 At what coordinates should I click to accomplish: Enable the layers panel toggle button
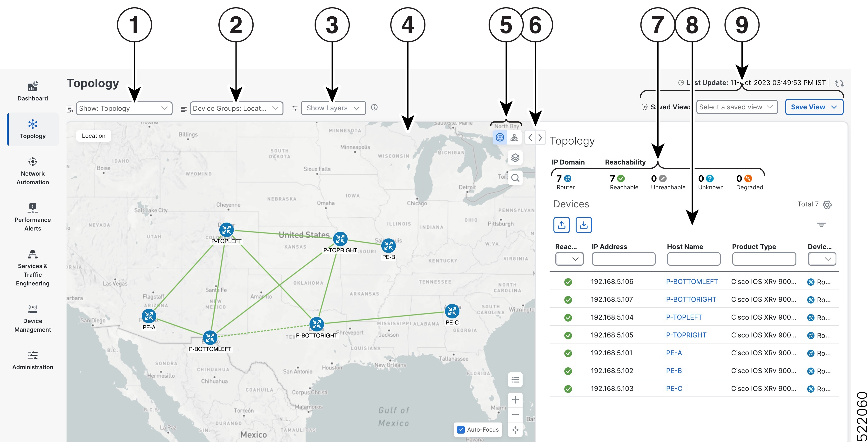[x=514, y=158]
